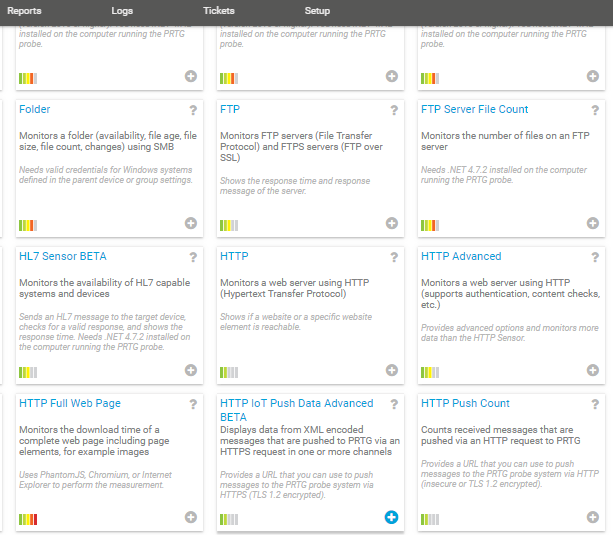Open help question mark for HTTP sensor
Image resolution: width=613 pixels, height=535 pixels.
tap(394, 257)
